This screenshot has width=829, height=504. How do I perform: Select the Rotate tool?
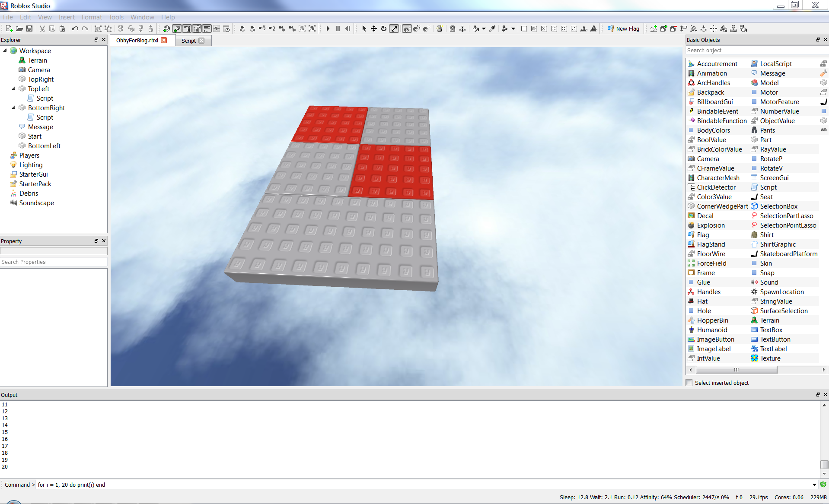pyautogui.click(x=384, y=29)
